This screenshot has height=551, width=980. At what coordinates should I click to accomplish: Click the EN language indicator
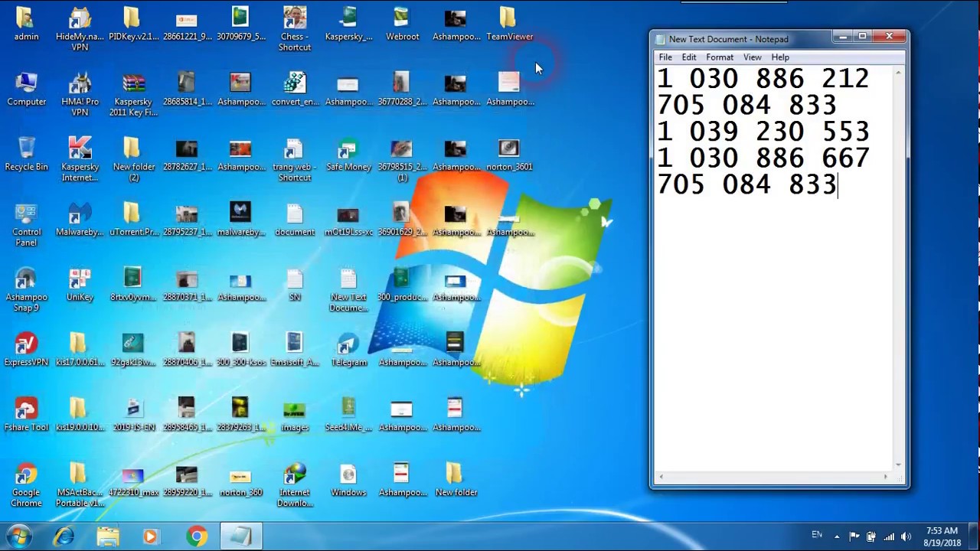[817, 535]
